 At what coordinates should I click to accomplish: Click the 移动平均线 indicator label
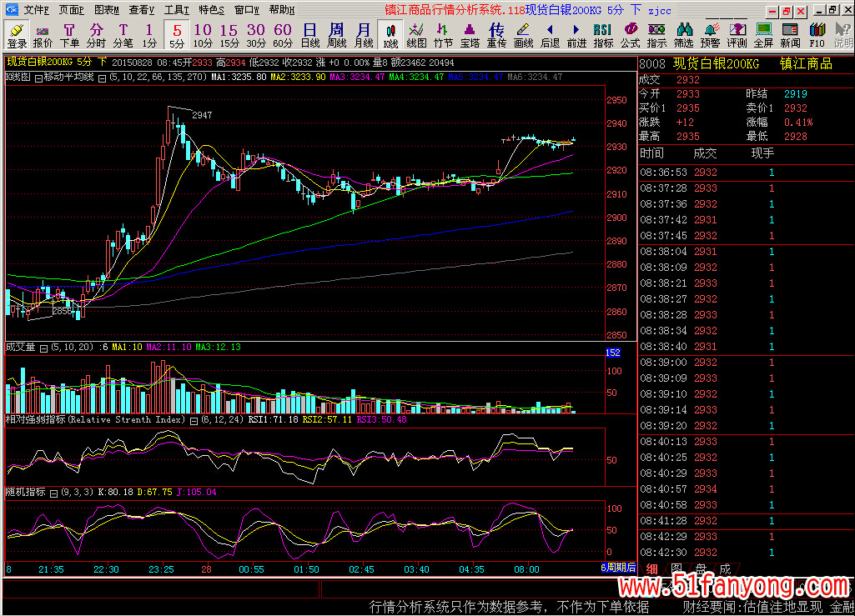68,77
